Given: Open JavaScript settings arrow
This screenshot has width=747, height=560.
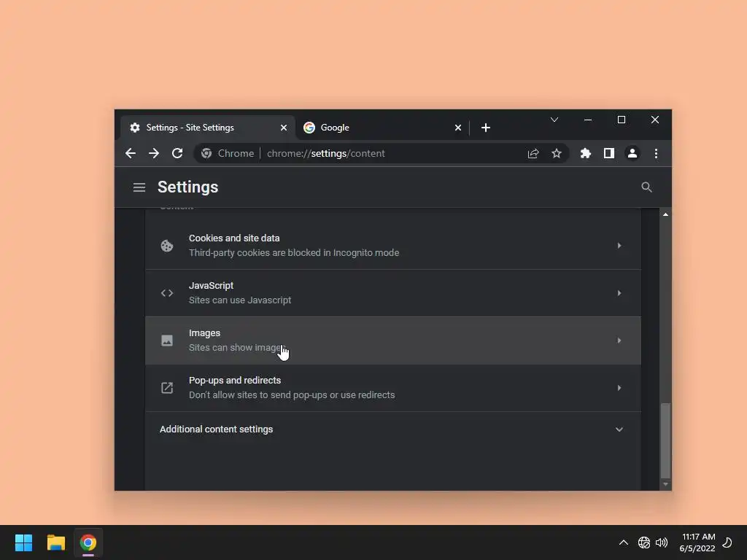Looking at the screenshot, I should click(x=619, y=293).
